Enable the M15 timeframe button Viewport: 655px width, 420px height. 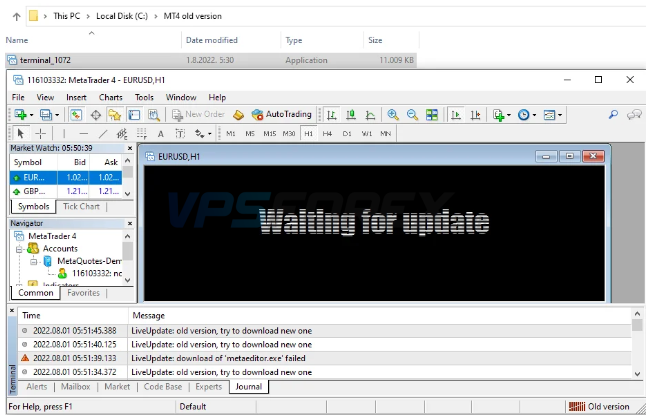pyautogui.click(x=268, y=133)
